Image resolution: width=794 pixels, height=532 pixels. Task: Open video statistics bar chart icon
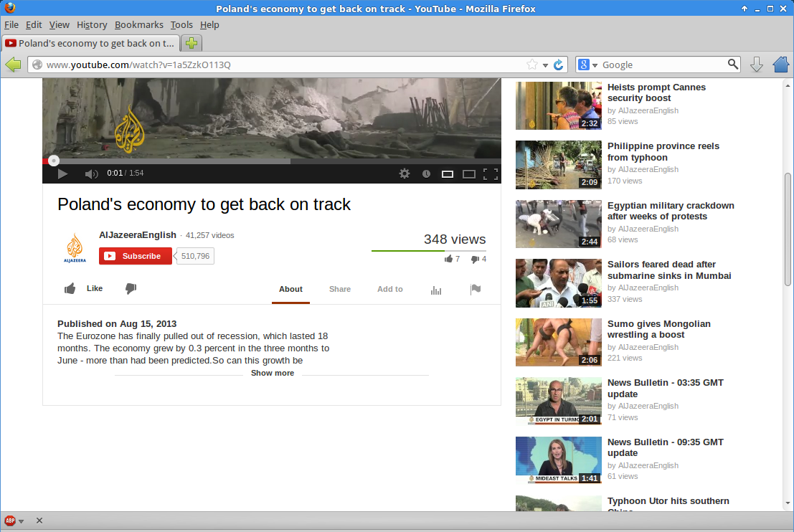(x=436, y=290)
